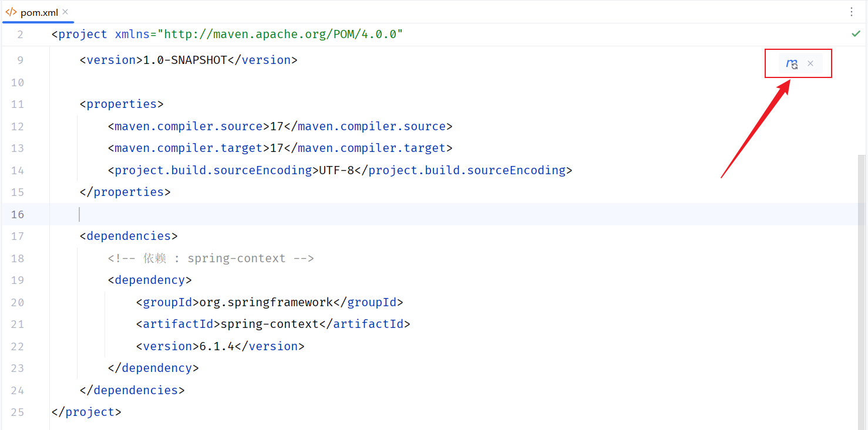The image size is (868, 430).
Task: Dismiss the Maven reload widget with its X
Action: pyautogui.click(x=810, y=63)
